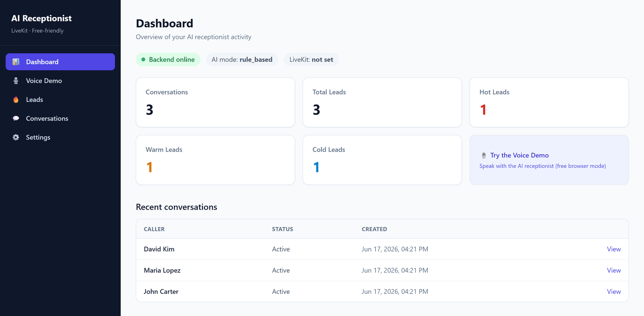Click the AI Receptionist app title

(41, 18)
